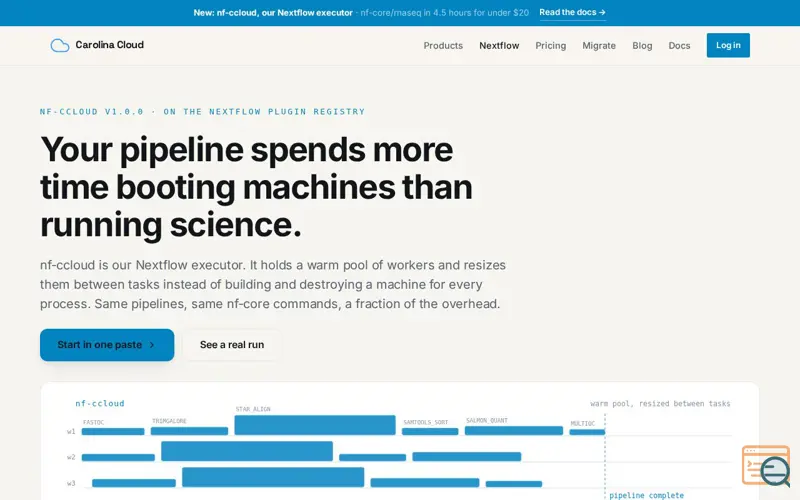This screenshot has width=800, height=500.
Task: Open the Pricing page
Action: [551, 45]
